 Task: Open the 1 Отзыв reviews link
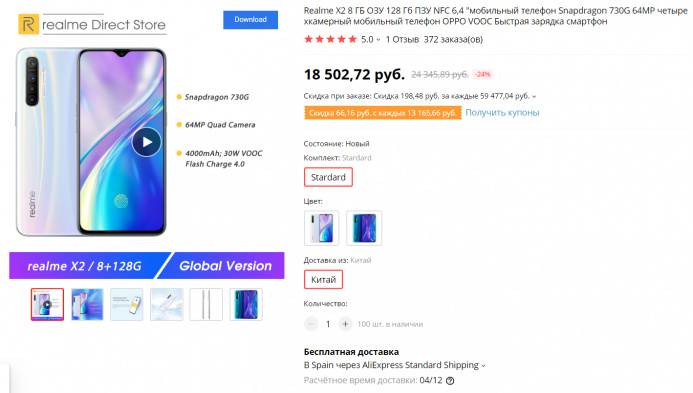click(x=402, y=39)
